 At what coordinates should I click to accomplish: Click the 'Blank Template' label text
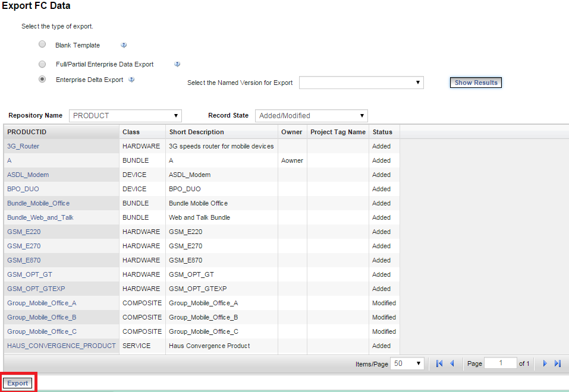click(78, 45)
